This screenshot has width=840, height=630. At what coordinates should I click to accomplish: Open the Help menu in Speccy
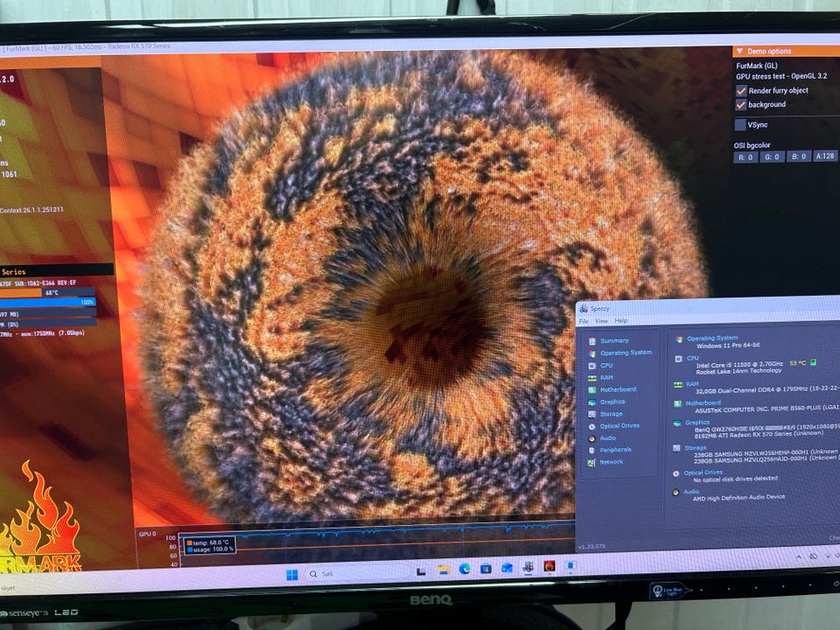tap(621, 320)
